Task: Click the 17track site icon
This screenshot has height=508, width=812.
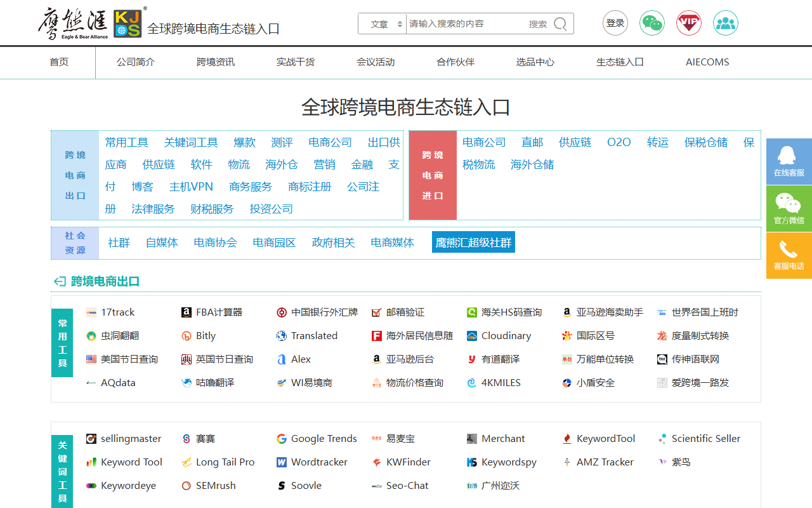Action: click(91, 312)
